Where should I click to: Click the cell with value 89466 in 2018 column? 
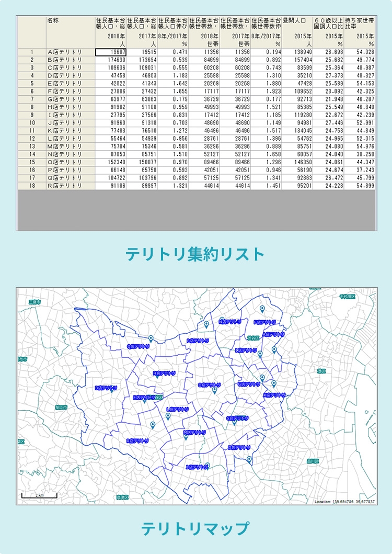click(204, 162)
